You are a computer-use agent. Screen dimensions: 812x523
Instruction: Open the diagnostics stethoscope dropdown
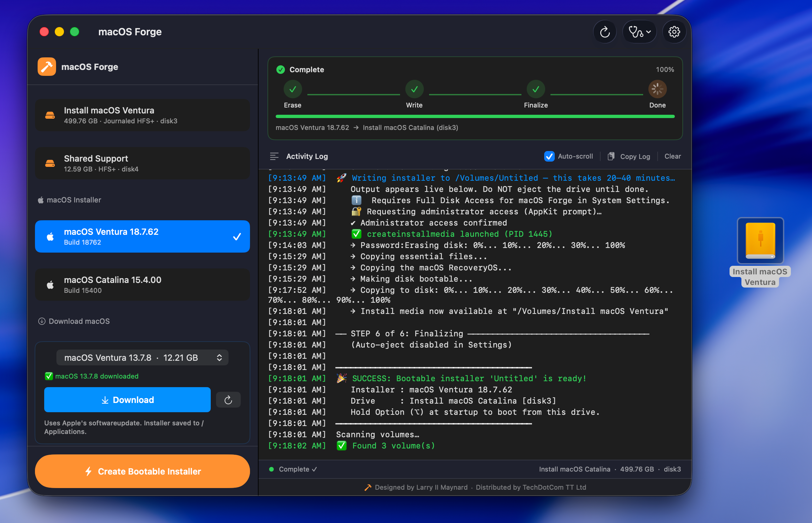[639, 32]
